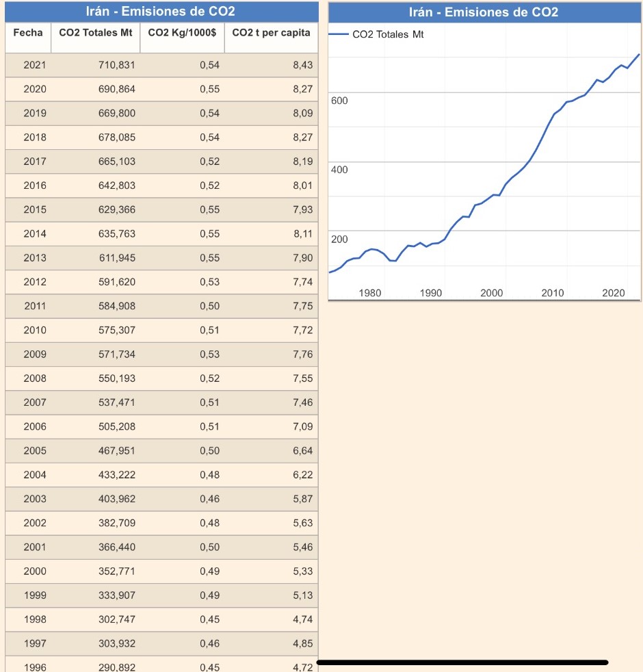Click the 2020 label on chart x-axis
Screen dimensions: 643x672
click(x=614, y=293)
